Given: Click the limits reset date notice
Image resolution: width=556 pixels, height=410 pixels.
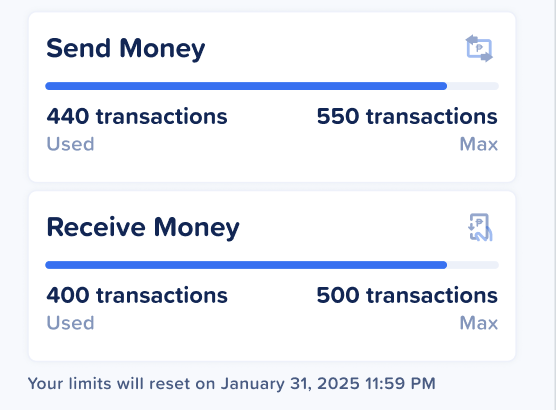Looking at the screenshot, I should [232, 383].
